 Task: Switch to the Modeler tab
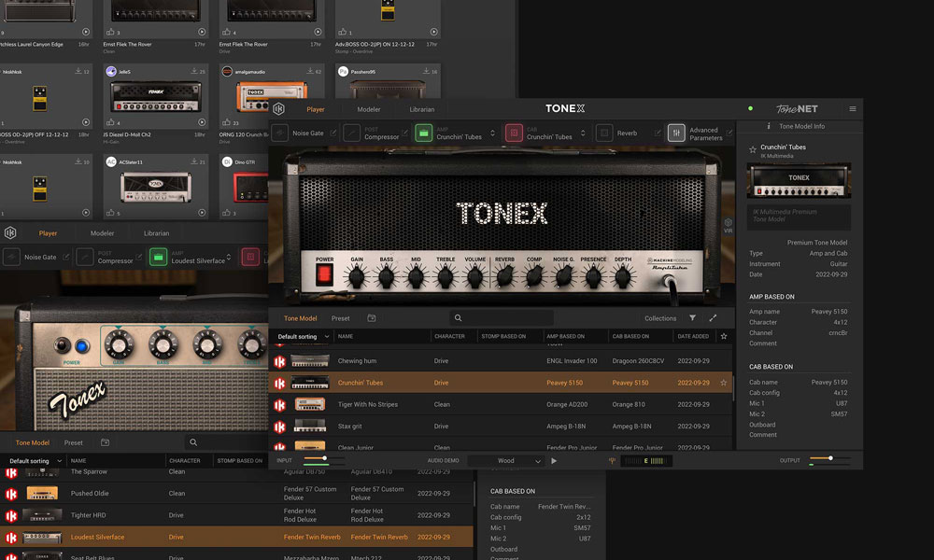point(369,109)
